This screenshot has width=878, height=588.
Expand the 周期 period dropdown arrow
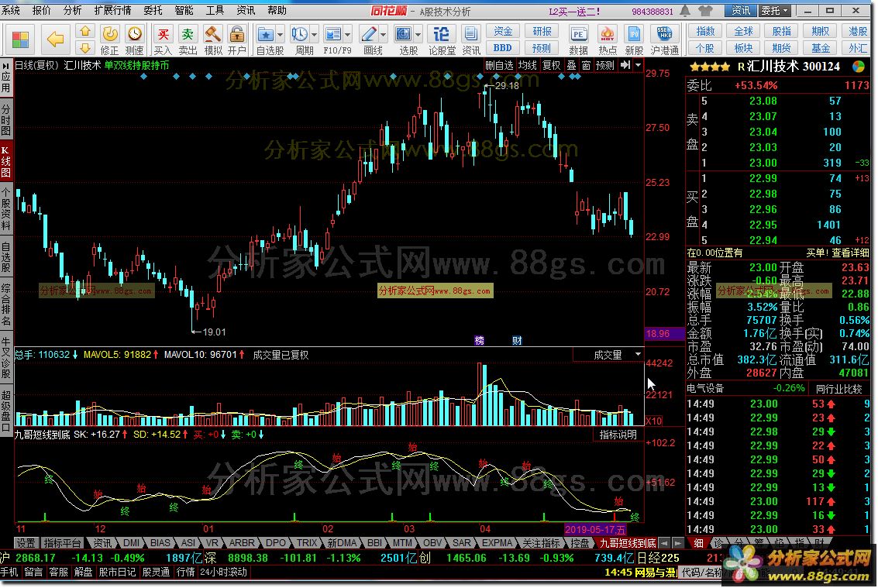click(x=314, y=35)
